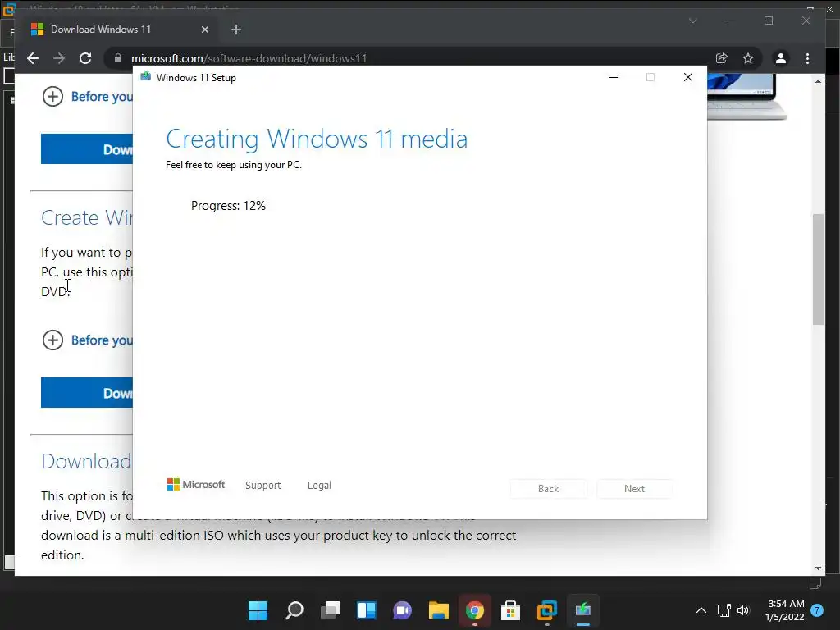Share this page icon in address bar
840x630 pixels.
[722, 58]
